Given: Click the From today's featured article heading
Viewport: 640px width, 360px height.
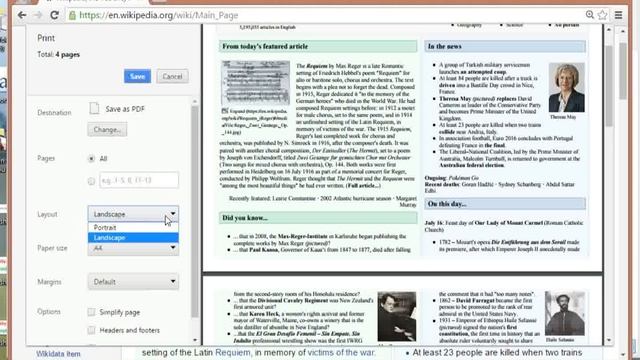Looking at the screenshot, I should pyautogui.click(x=265, y=47).
